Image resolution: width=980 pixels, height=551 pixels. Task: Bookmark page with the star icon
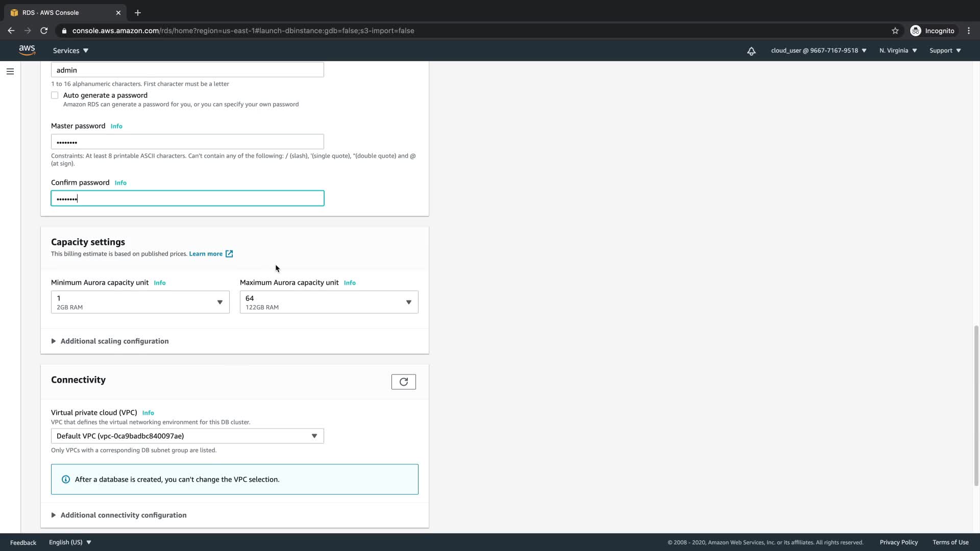coord(895,31)
